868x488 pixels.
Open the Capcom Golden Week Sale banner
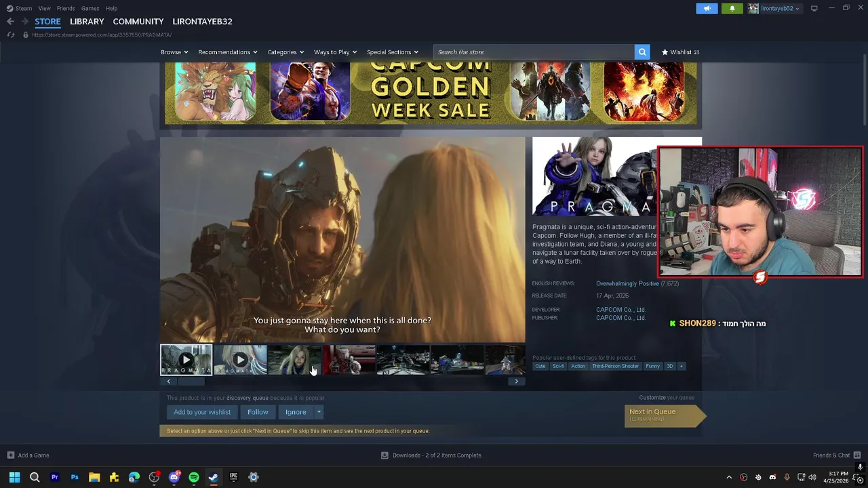[431, 93]
